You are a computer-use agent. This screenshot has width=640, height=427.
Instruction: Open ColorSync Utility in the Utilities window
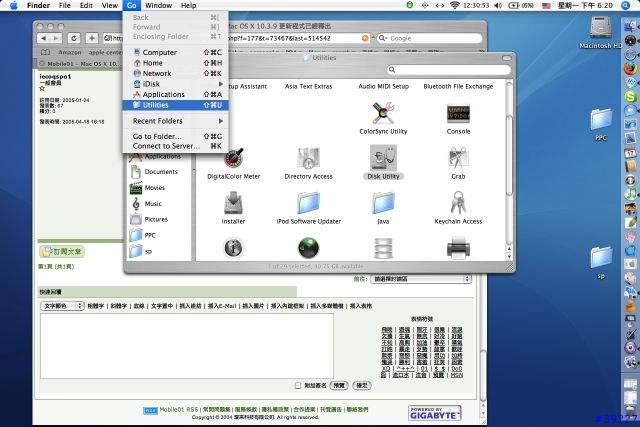383,113
